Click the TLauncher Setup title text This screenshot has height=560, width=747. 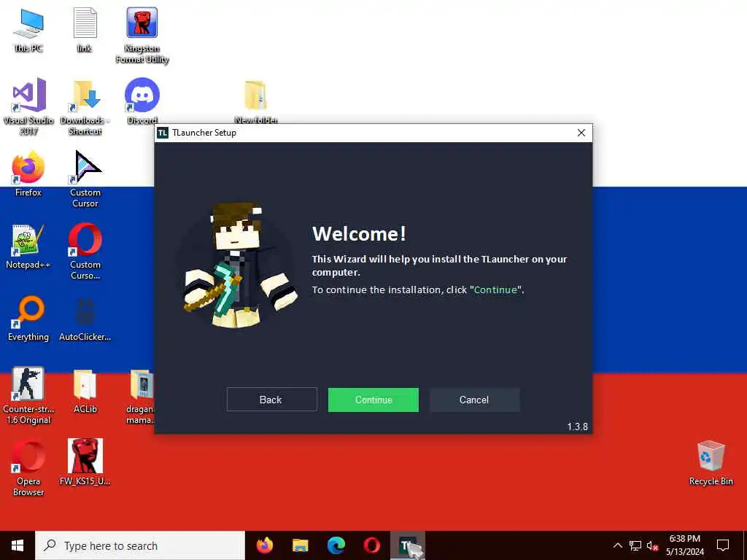(x=204, y=133)
